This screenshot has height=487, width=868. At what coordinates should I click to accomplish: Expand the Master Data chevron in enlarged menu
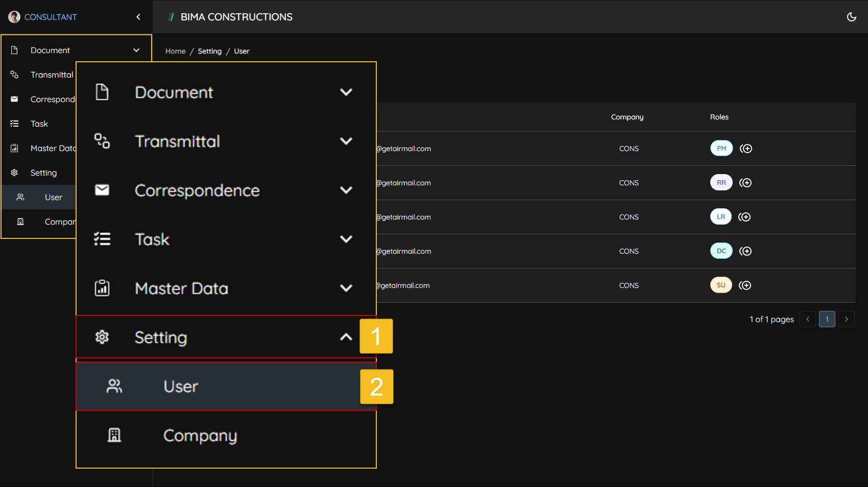point(346,288)
